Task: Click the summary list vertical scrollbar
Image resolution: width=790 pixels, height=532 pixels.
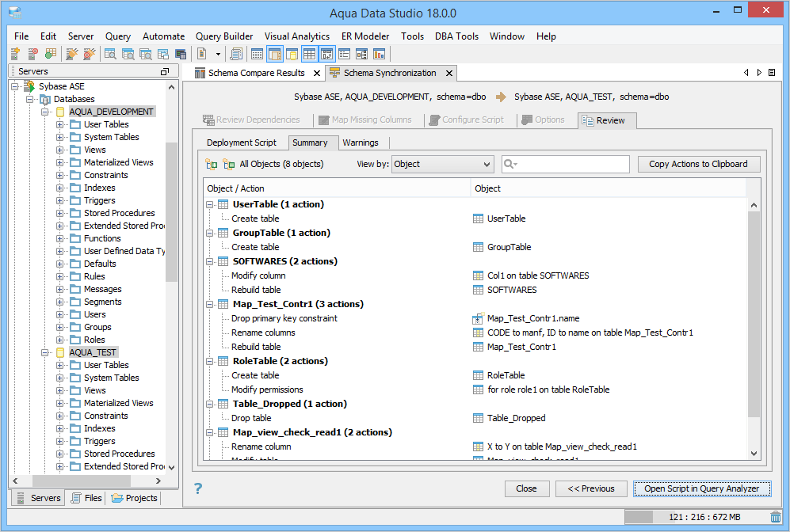Action: (x=754, y=317)
